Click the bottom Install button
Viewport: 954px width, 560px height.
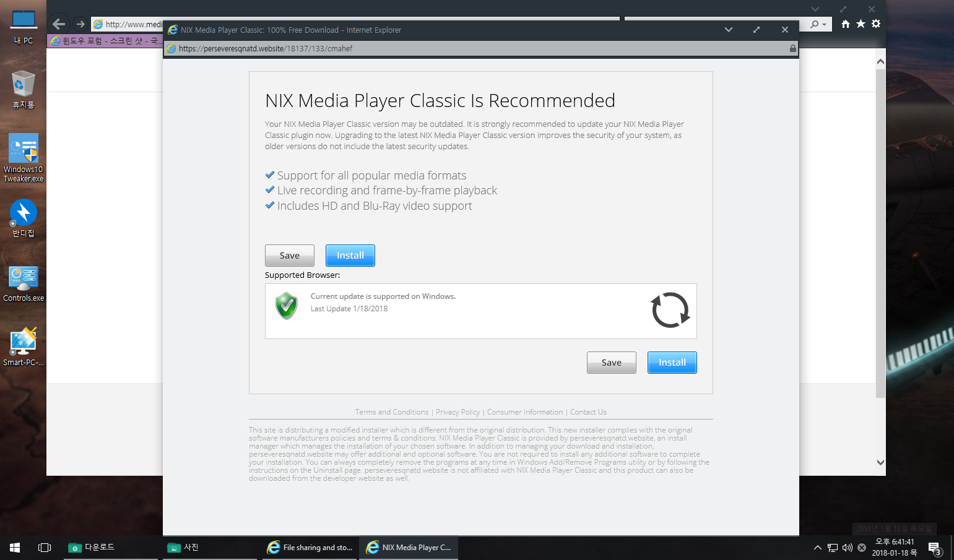672,363
